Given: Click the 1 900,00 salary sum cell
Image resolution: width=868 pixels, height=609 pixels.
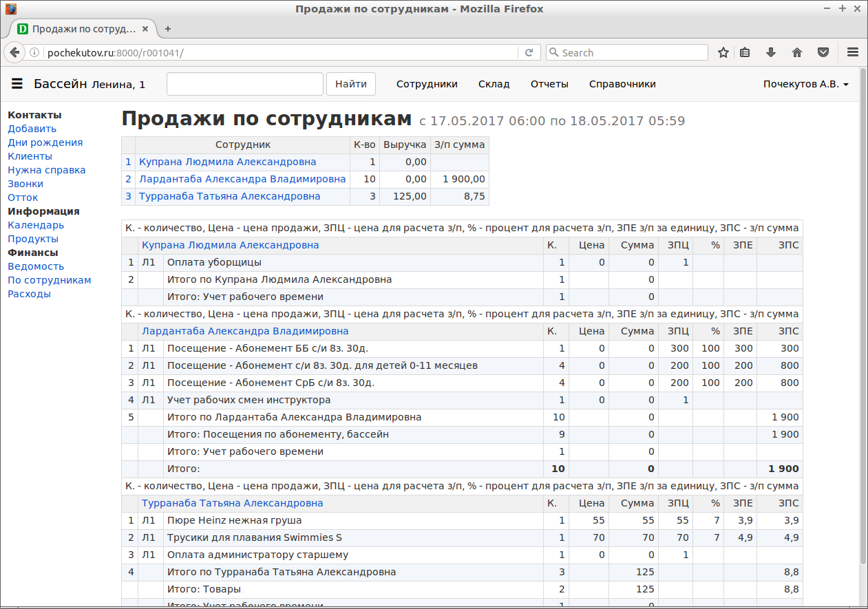Looking at the screenshot, I should coord(460,179).
